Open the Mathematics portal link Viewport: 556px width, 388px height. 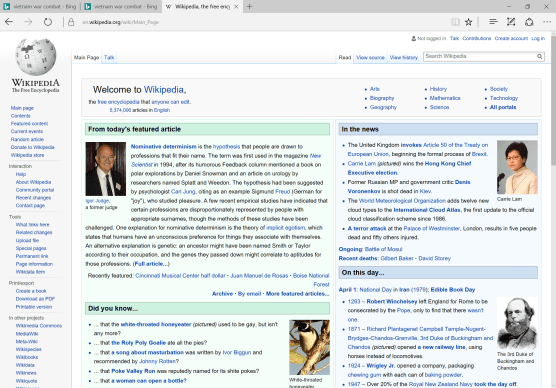pyautogui.click(x=445, y=98)
